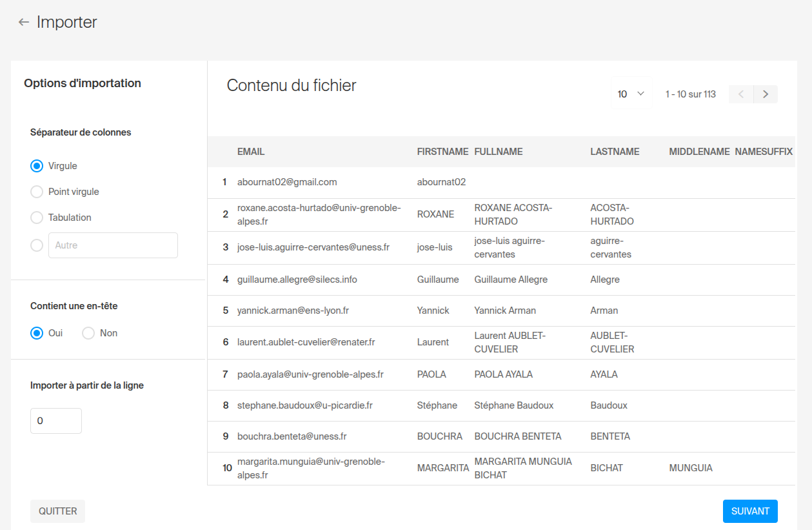The width and height of the screenshot is (812, 530).
Task: Click the LASTNAME column header
Action: tap(615, 152)
